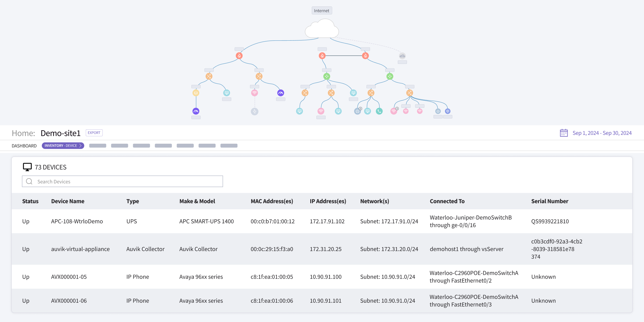Click Waterloo-Juniper-DemoSwitchB through ge-0/0/16
The height and width of the screenshot is (322, 644).
pos(471,221)
